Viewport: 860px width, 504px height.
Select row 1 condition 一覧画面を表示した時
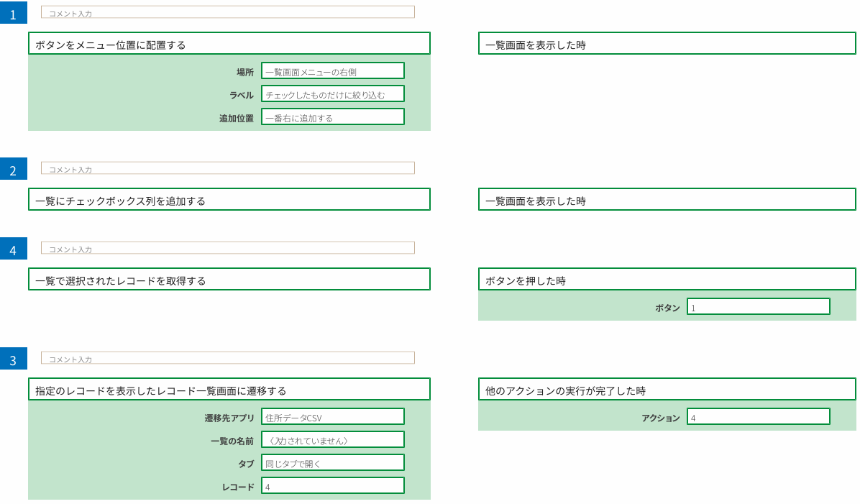[667, 43]
